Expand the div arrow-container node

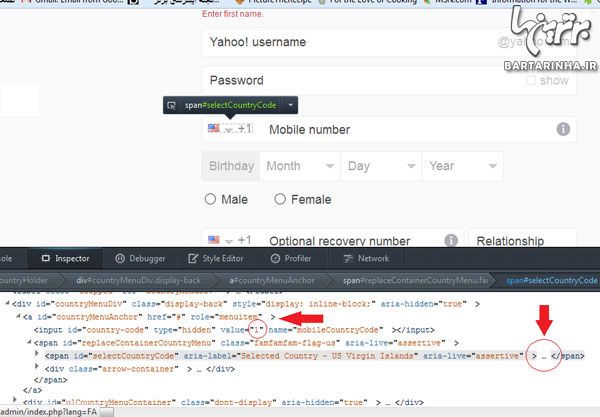coord(37,367)
